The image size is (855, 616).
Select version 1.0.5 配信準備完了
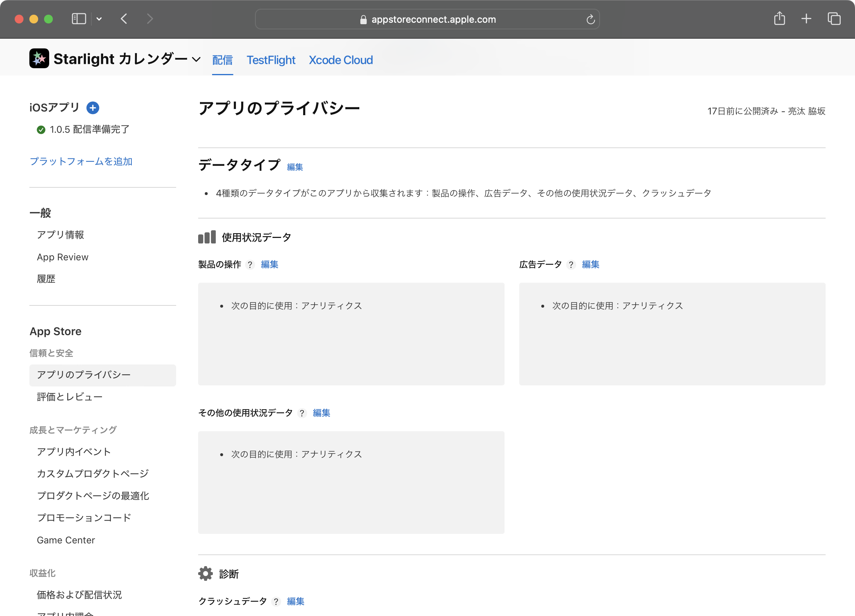tap(89, 129)
